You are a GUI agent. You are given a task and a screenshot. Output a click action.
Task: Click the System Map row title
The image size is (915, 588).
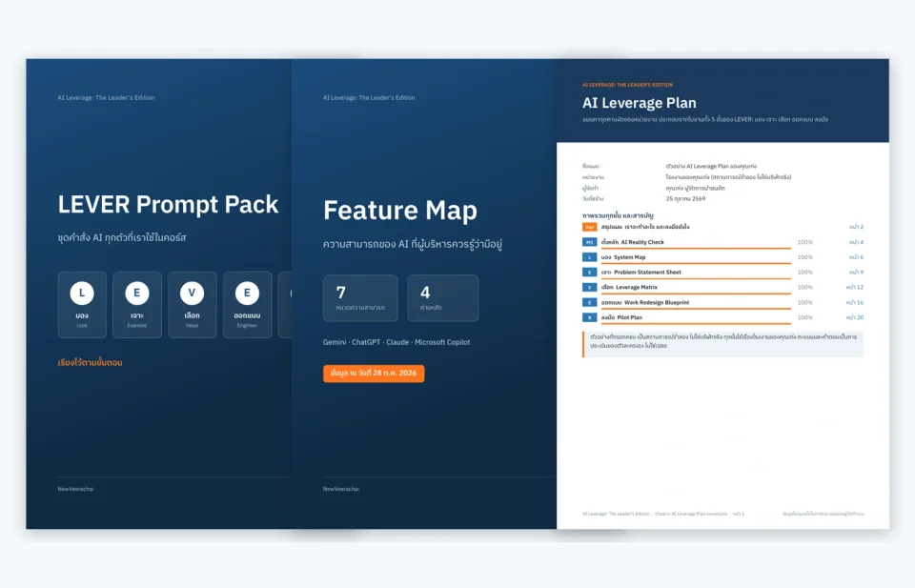[x=623, y=257]
